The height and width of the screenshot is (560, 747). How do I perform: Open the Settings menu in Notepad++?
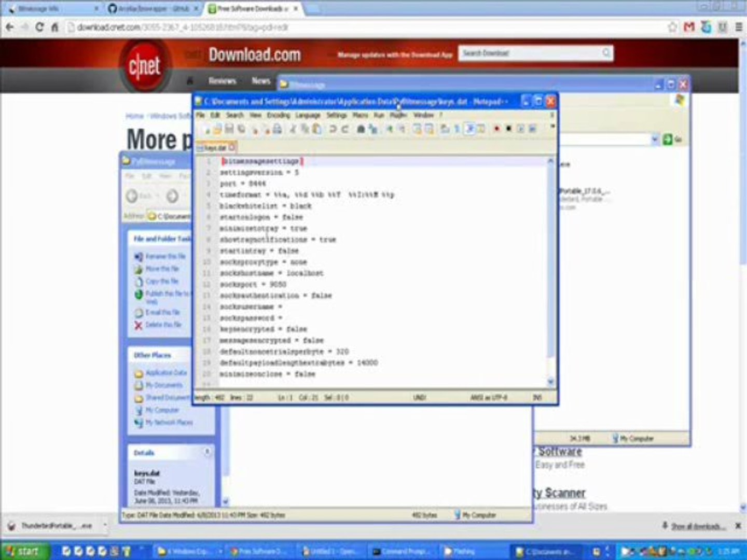(337, 115)
